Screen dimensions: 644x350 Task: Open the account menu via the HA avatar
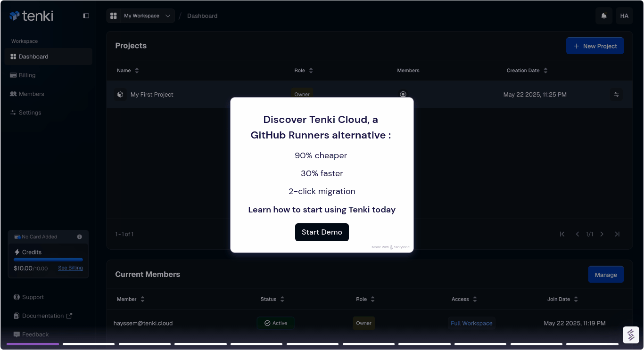point(624,16)
